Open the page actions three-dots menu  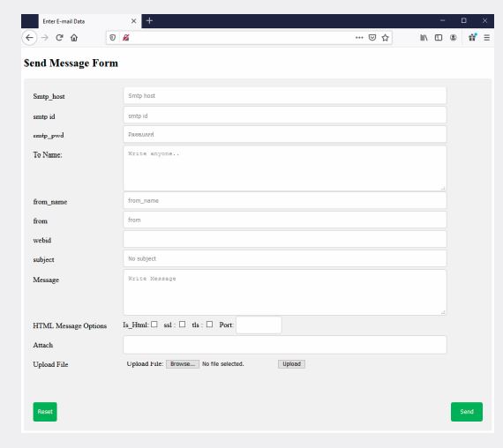[359, 38]
